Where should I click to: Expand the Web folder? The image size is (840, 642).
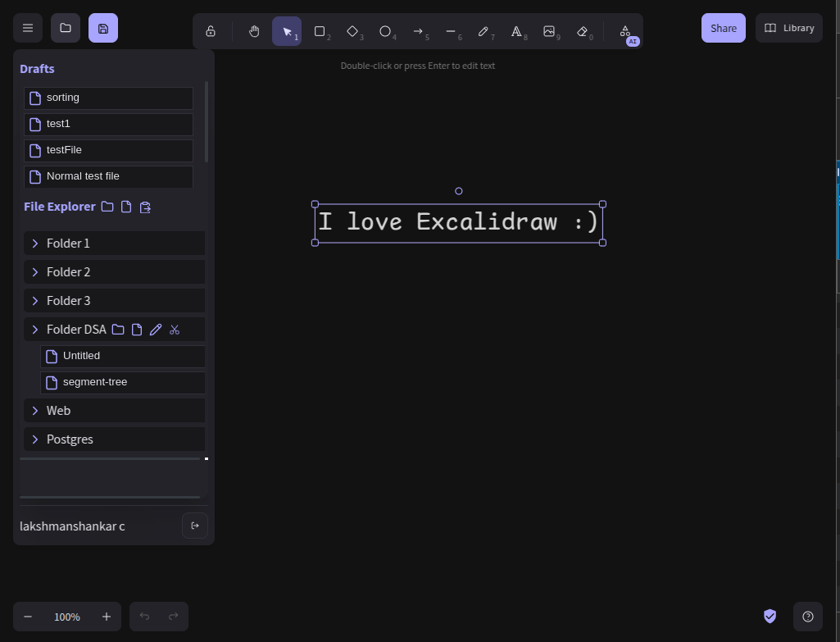coord(115,411)
